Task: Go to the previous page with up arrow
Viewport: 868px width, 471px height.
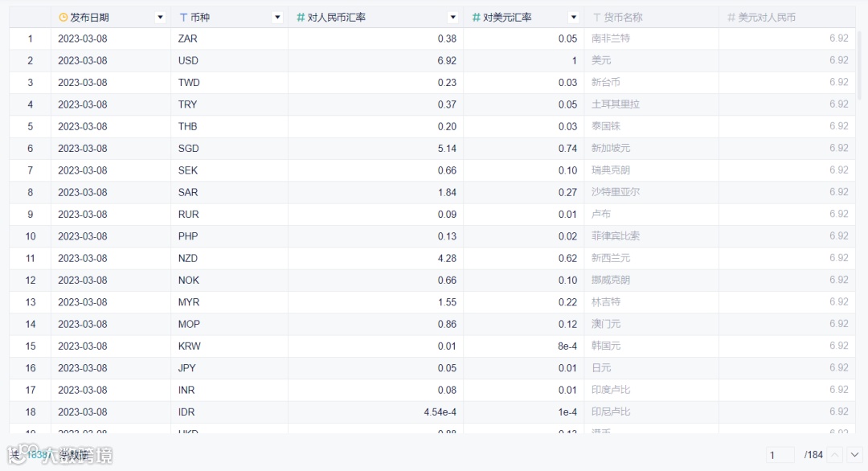Action: tap(835, 455)
